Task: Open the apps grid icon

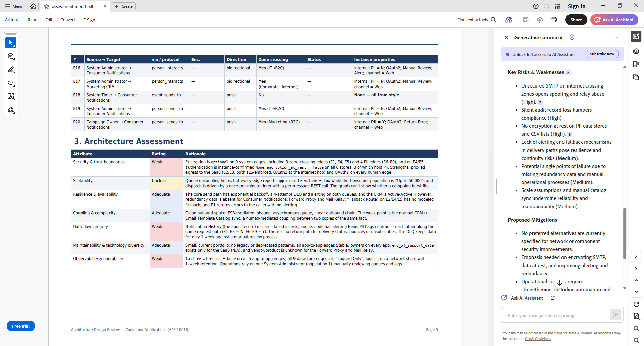Action: tap(557, 6)
